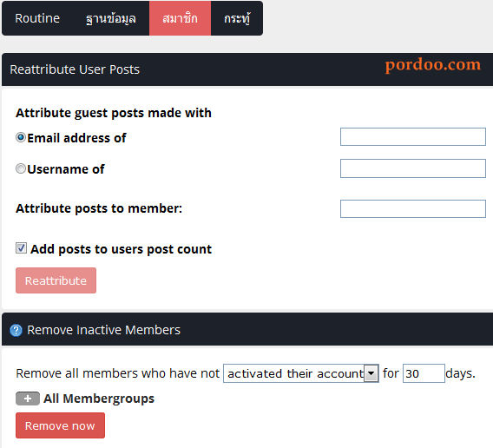Image resolution: width=493 pixels, height=448 pixels.
Task: Select the Email address of radio button
Action: pos(21,137)
